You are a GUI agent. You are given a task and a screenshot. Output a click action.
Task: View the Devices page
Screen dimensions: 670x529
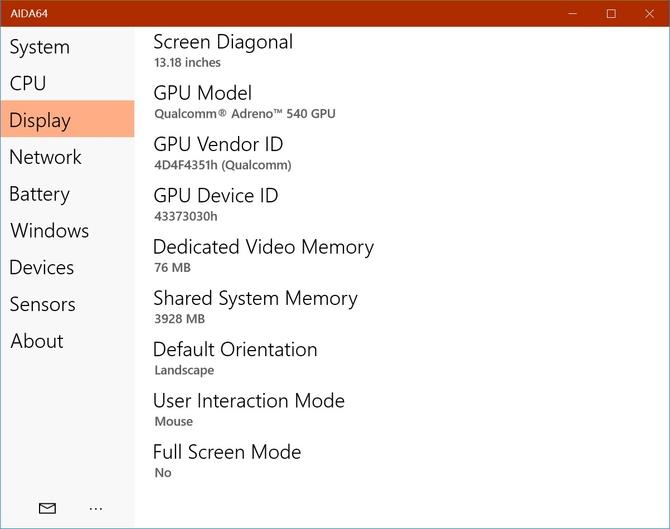42,268
